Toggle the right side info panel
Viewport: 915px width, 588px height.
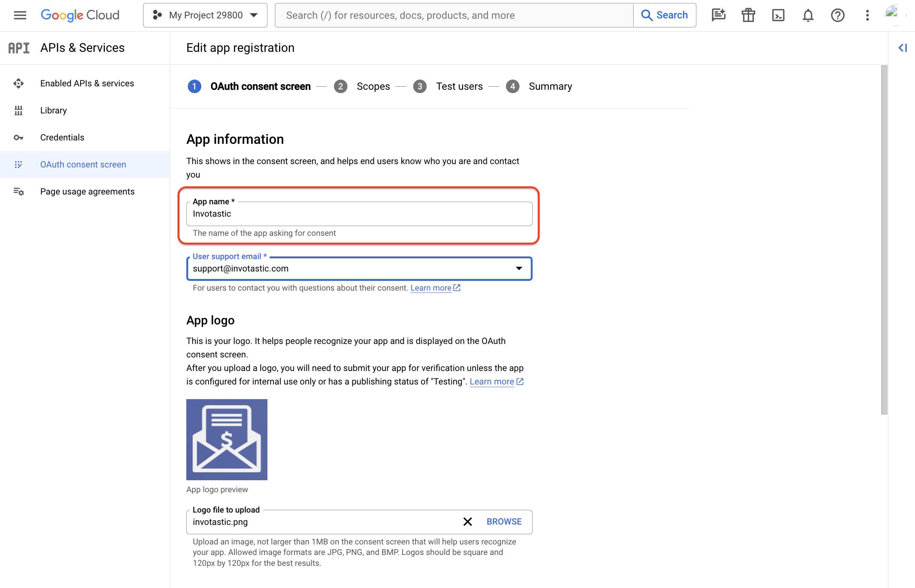pyautogui.click(x=902, y=48)
